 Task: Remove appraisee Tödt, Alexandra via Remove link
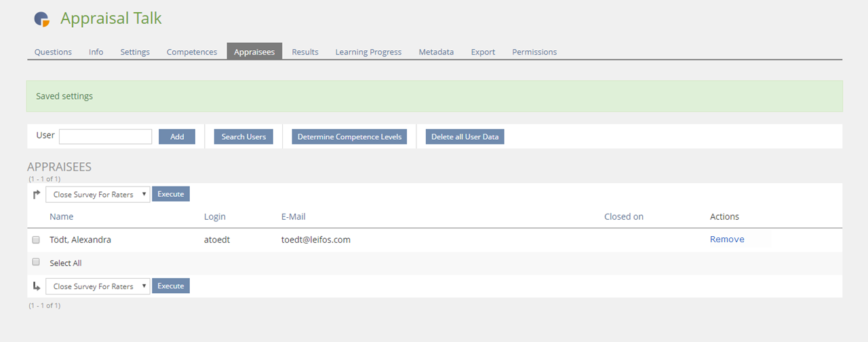point(727,240)
